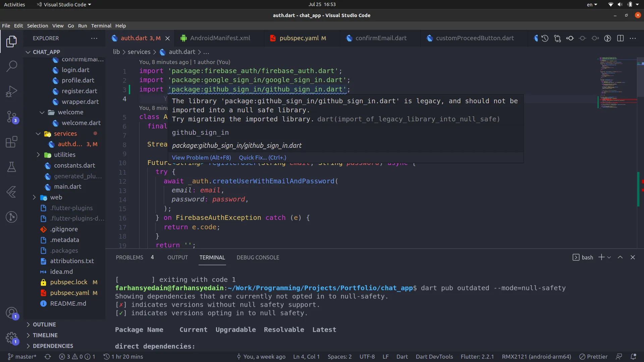Click View Problem link in hover popup
Image resolution: width=644 pixels, height=362 pixels.
[201, 158]
